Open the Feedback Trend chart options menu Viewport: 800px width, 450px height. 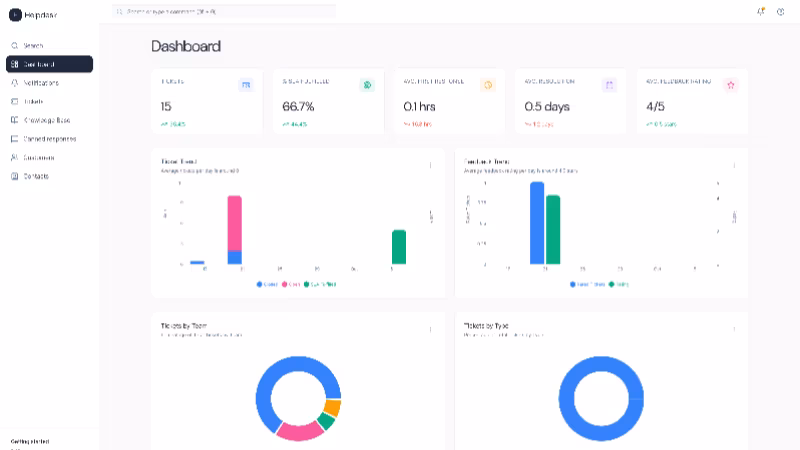coord(734,165)
